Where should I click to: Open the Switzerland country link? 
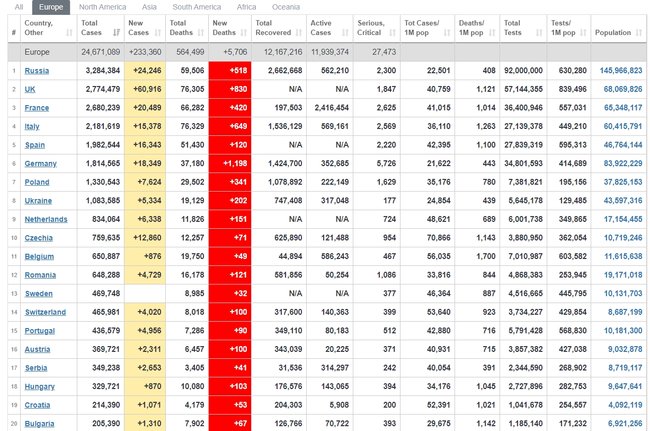click(45, 312)
